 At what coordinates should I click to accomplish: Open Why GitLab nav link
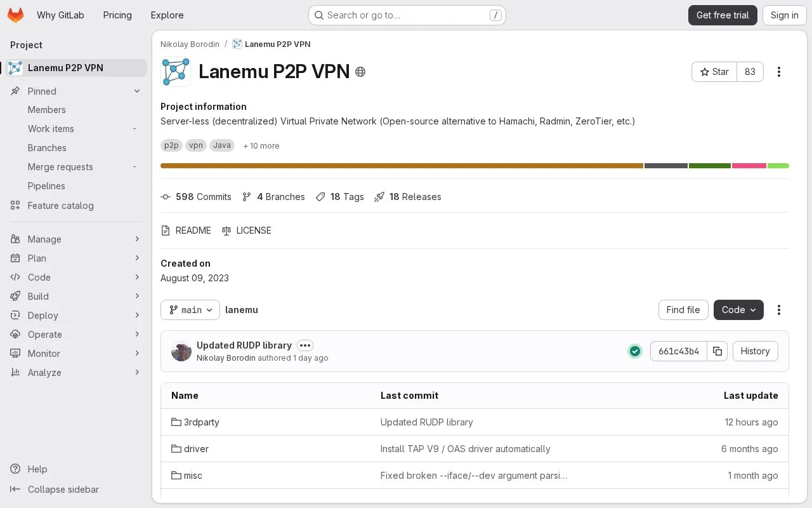pyautogui.click(x=60, y=15)
